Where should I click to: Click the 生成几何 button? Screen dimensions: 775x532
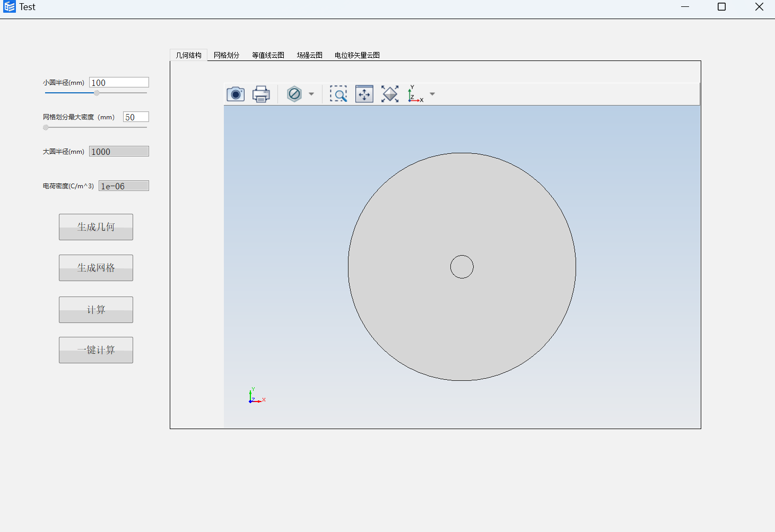click(x=96, y=227)
